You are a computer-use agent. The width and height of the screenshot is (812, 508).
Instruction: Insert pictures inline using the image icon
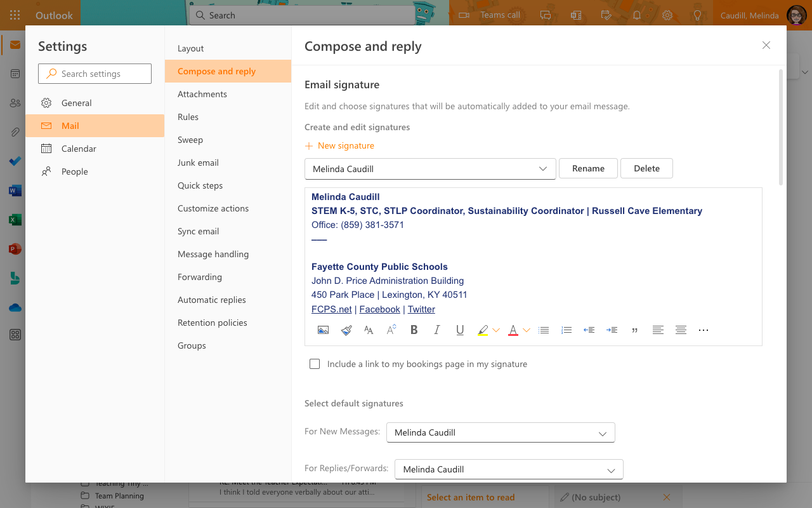click(x=323, y=330)
